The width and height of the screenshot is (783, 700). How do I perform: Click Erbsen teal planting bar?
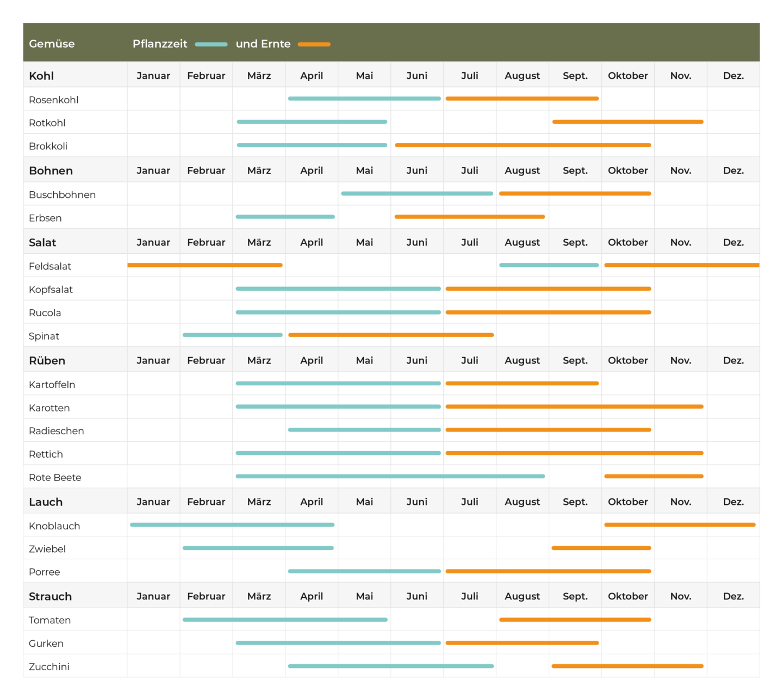pyautogui.click(x=285, y=217)
